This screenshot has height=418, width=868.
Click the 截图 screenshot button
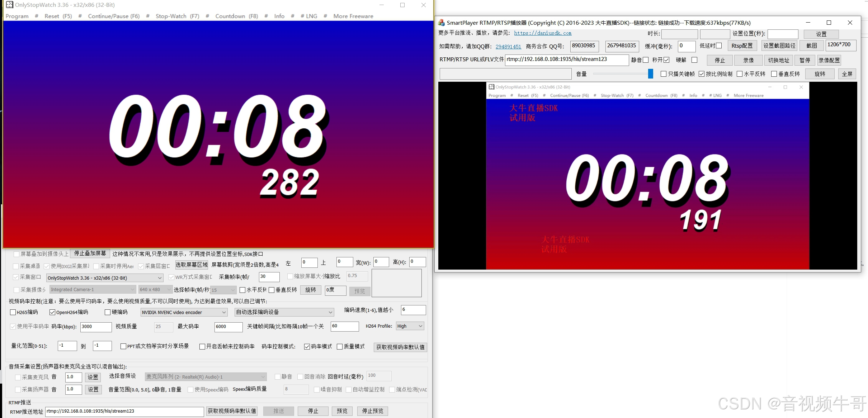point(811,46)
